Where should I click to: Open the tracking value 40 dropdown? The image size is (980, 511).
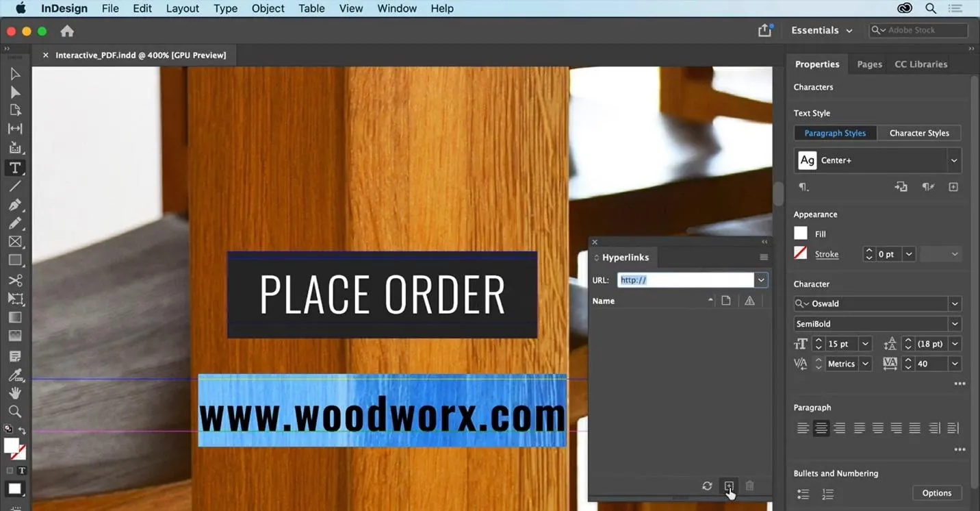pyautogui.click(x=954, y=364)
